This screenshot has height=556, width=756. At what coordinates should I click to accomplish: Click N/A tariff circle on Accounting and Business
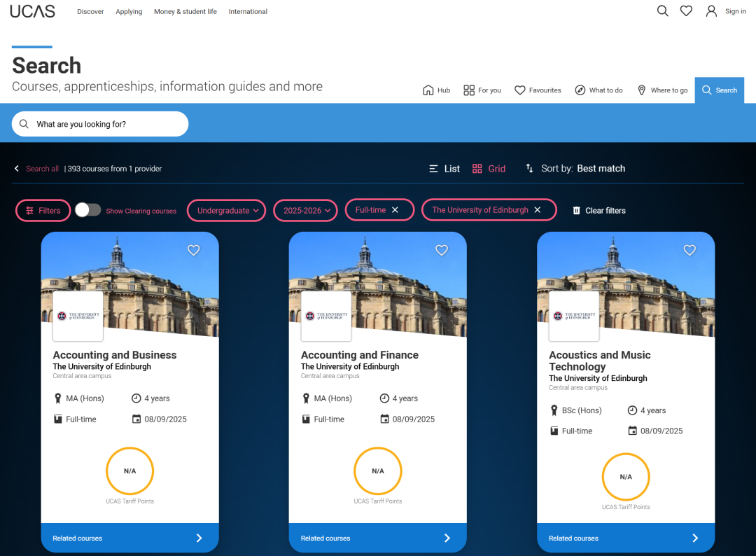click(x=129, y=471)
